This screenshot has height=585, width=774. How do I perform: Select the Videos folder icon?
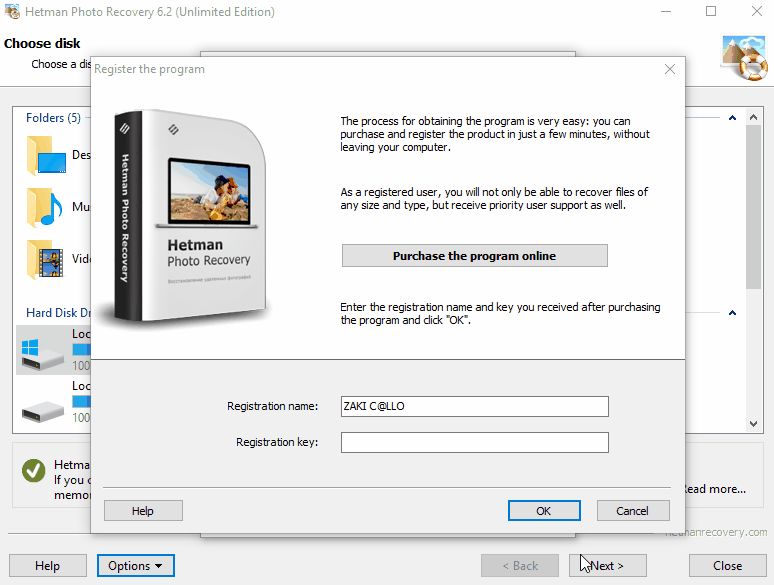pyautogui.click(x=45, y=259)
